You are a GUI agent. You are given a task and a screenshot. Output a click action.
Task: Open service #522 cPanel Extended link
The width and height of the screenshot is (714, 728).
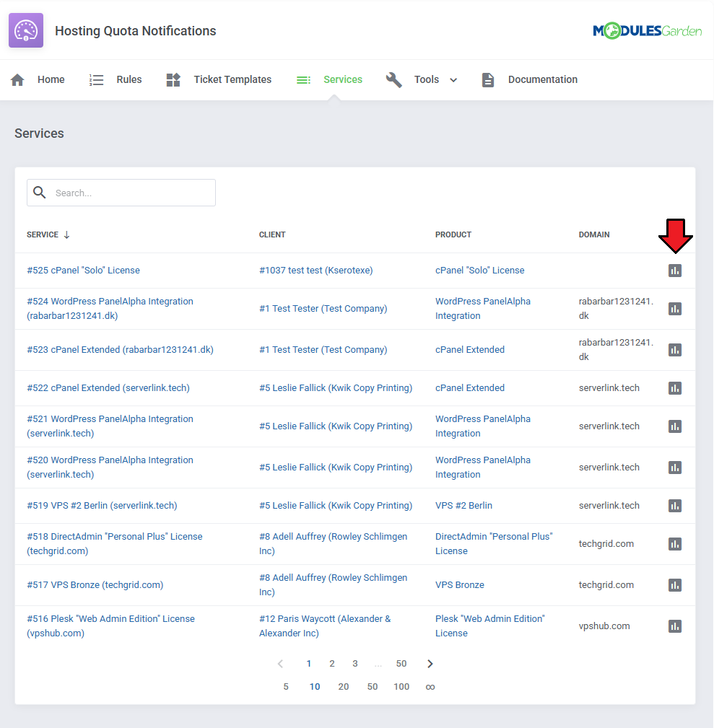108,387
